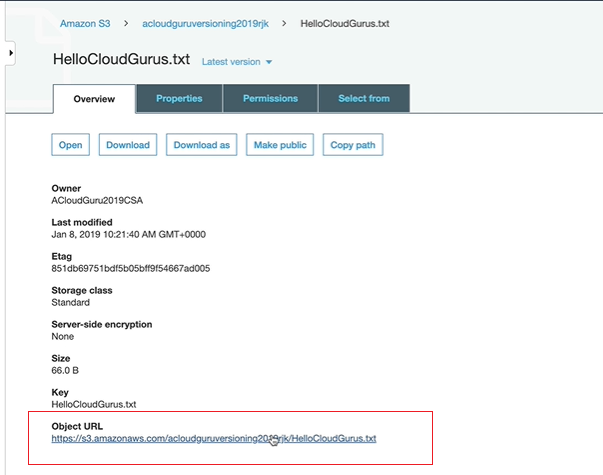Click the Storage class label
Viewport: 603px width, 475px height.
click(82, 290)
